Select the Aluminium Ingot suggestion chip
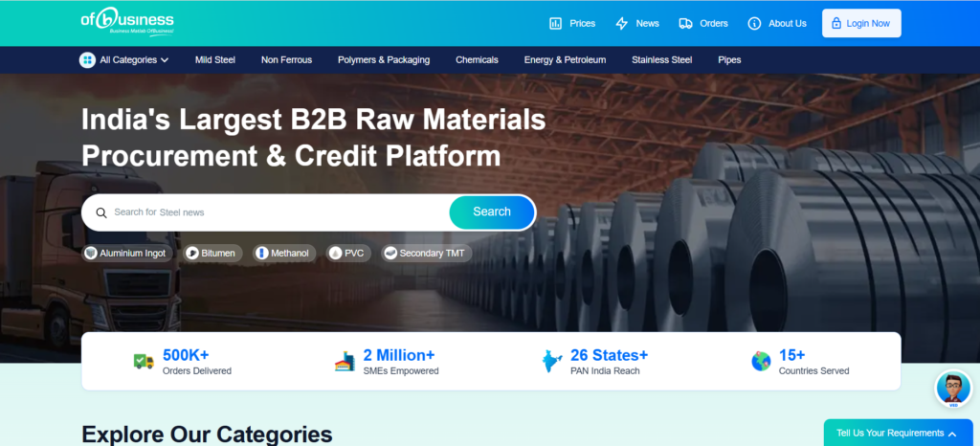980x446 pixels. (x=127, y=253)
